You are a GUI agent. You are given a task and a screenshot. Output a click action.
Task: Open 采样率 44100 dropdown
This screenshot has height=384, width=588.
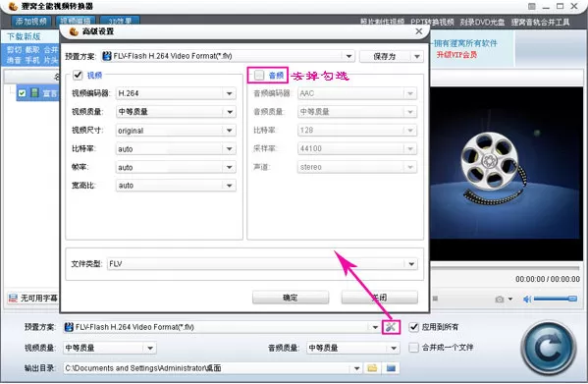pyautogui.click(x=357, y=148)
